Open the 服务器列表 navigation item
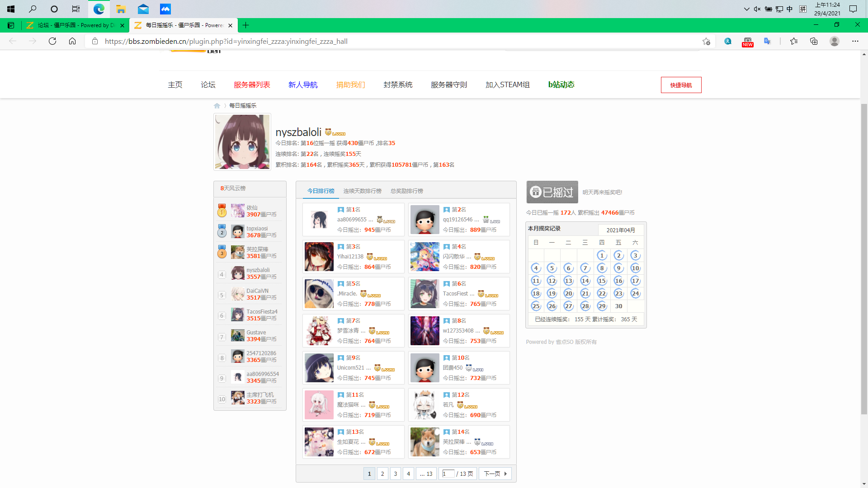 coord(251,84)
